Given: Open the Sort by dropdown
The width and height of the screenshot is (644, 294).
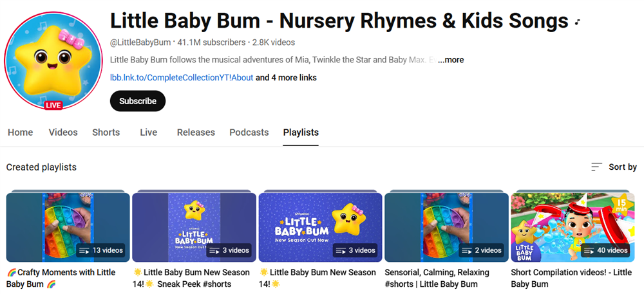Looking at the screenshot, I should [614, 167].
